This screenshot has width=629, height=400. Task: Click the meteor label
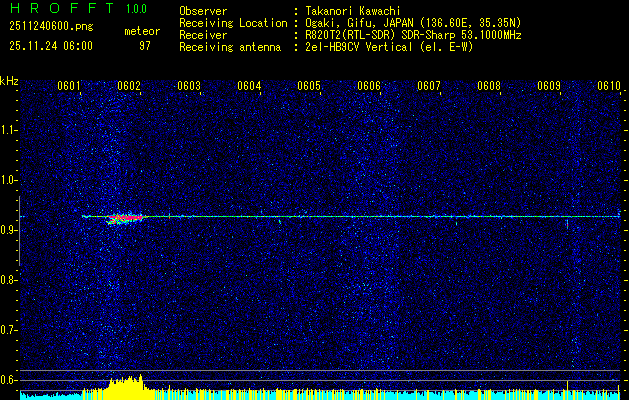pos(142,31)
